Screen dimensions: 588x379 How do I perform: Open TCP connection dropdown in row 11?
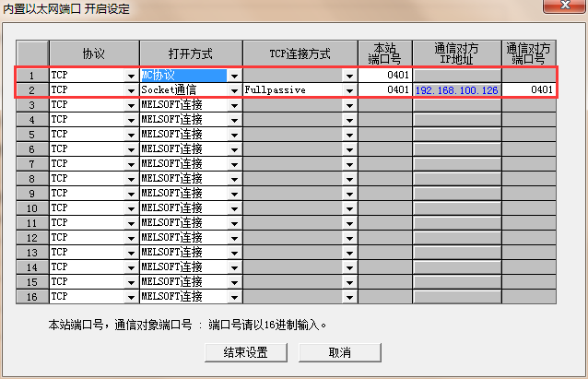click(x=349, y=223)
